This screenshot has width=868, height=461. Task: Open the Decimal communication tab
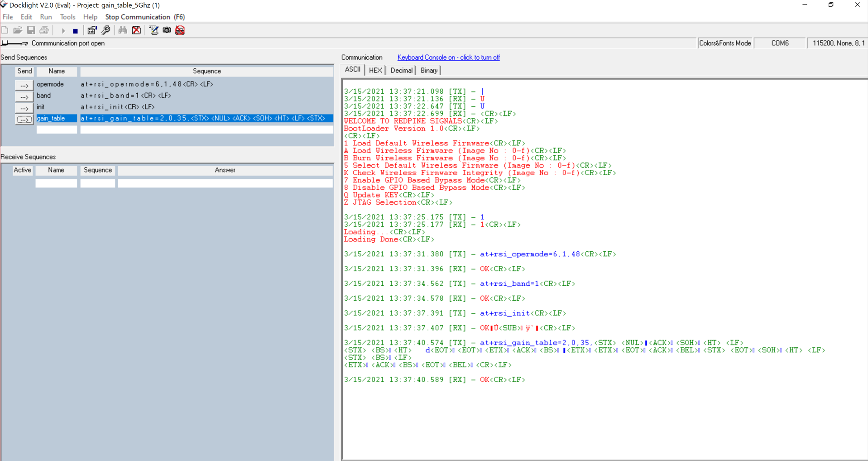click(401, 70)
